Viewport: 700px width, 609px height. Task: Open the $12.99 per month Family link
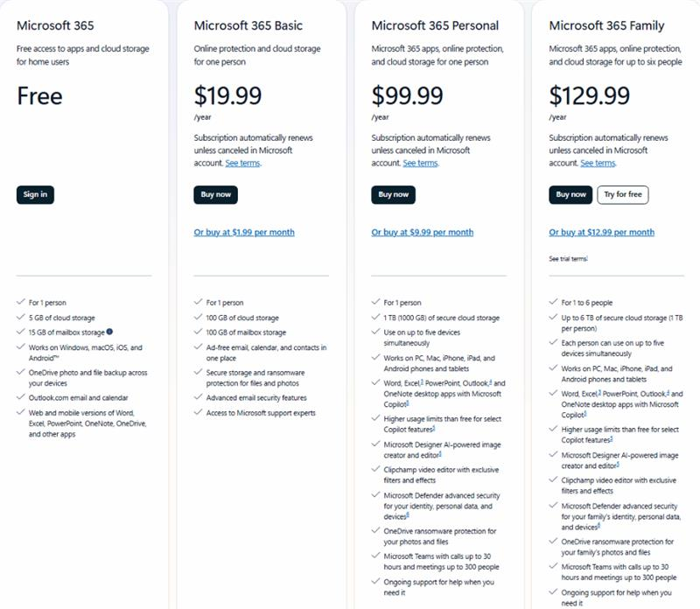(602, 232)
